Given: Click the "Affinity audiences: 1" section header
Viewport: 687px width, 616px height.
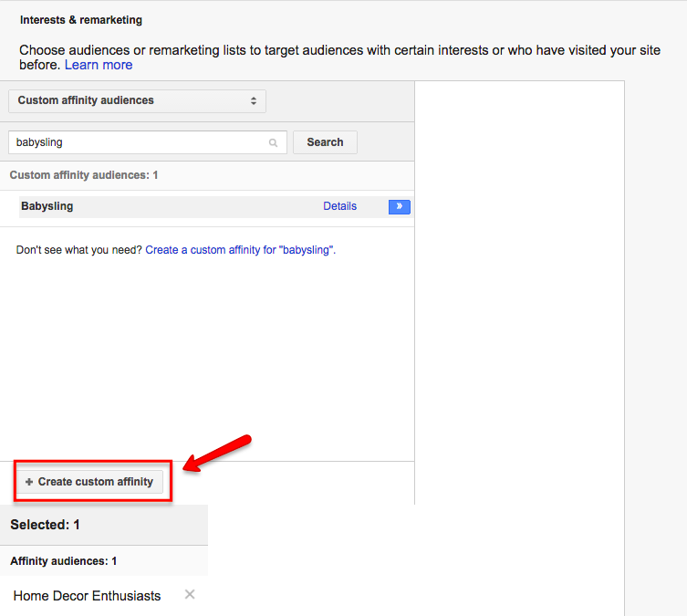Looking at the screenshot, I should point(64,561).
